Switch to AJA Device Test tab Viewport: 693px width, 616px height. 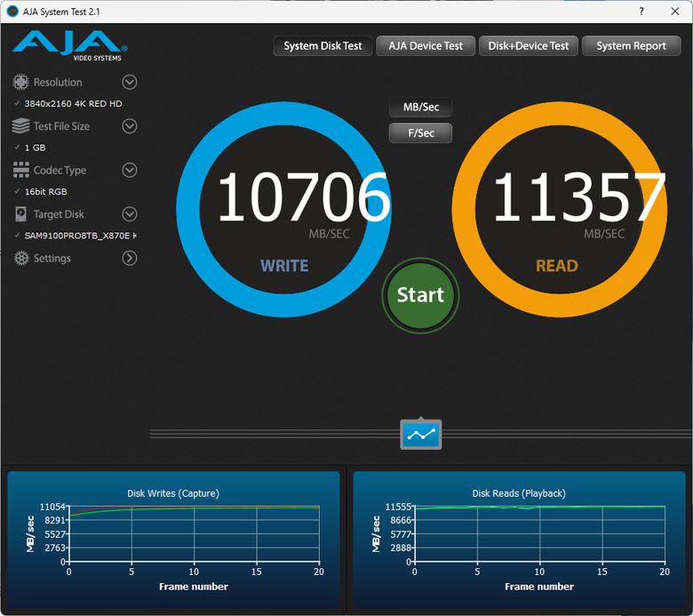426,46
